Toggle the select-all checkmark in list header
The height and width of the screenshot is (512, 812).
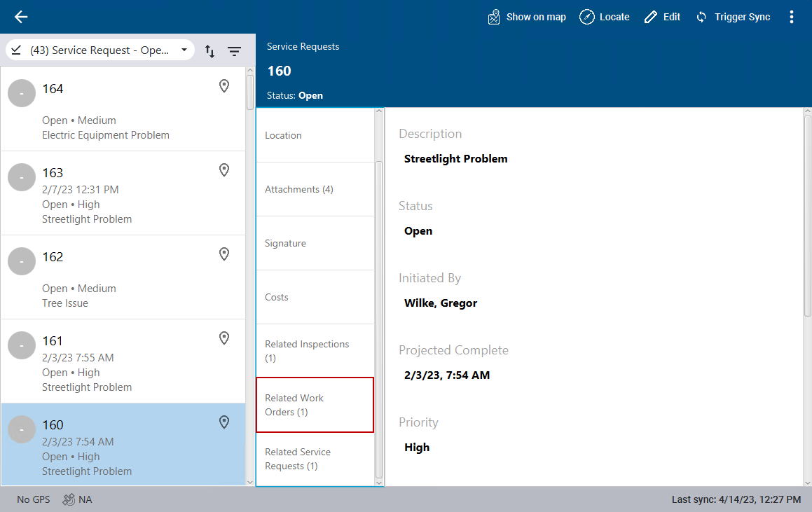tap(16, 50)
